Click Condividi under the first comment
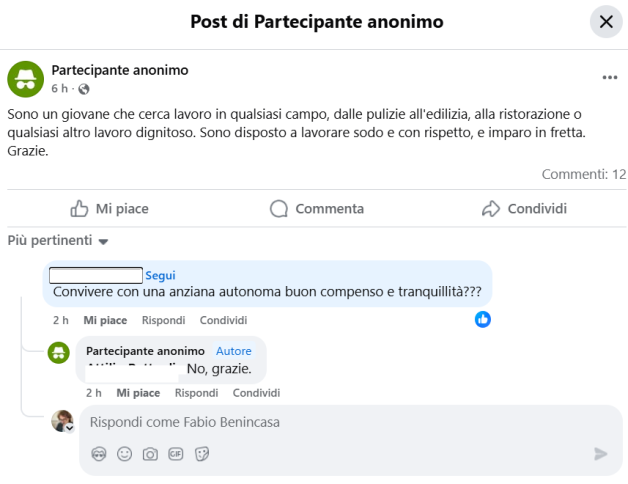 (x=223, y=320)
